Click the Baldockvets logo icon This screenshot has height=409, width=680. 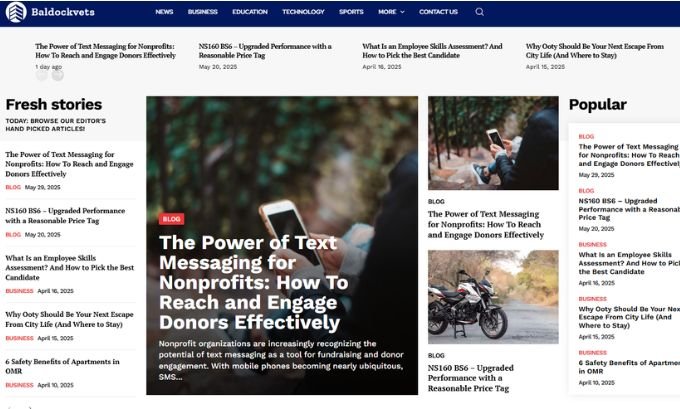coord(16,12)
